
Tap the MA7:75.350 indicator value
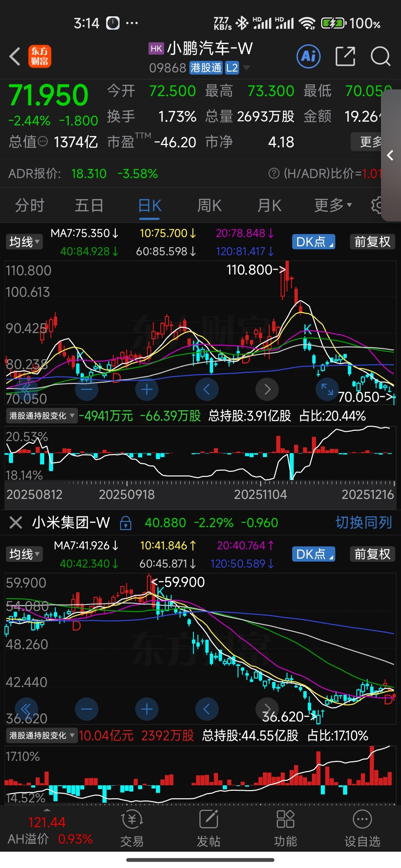tap(85, 233)
